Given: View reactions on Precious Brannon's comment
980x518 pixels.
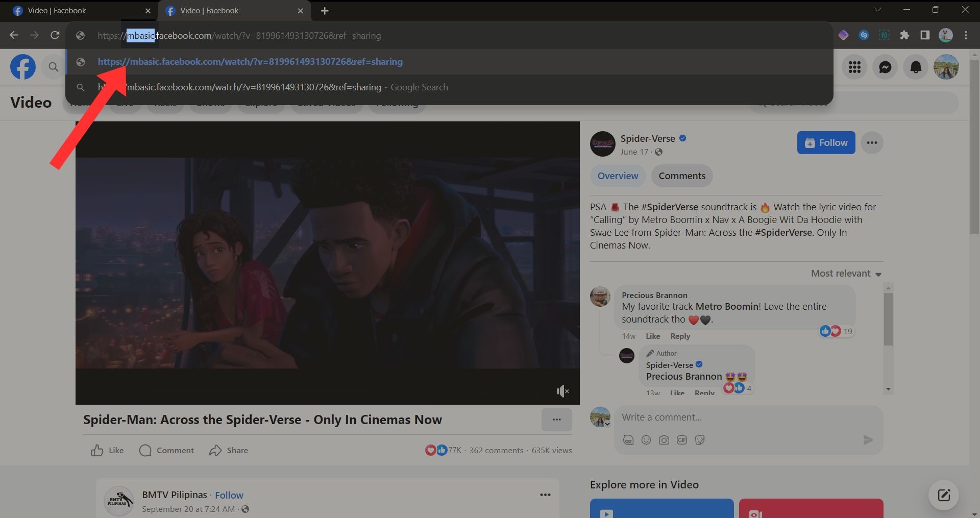Looking at the screenshot, I should (837, 331).
